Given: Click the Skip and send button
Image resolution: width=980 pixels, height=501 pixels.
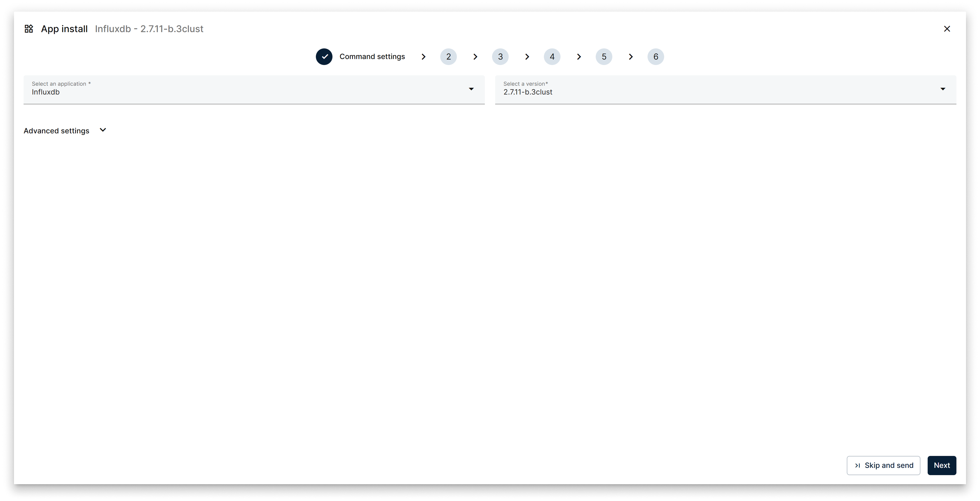Looking at the screenshot, I should pos(883,465).
